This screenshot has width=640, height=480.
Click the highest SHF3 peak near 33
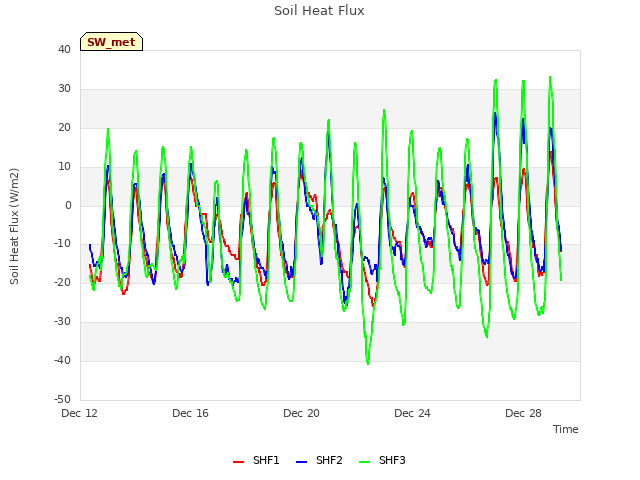(x=550, y=77)
